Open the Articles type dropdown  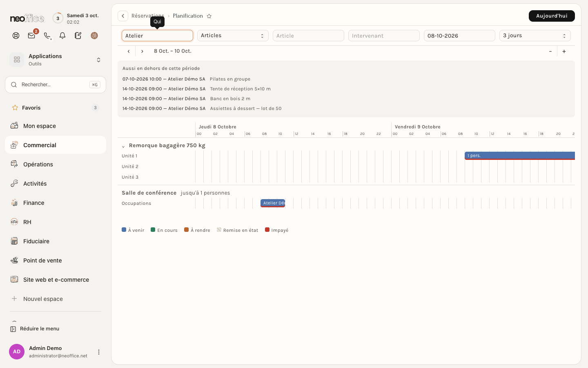233,36
